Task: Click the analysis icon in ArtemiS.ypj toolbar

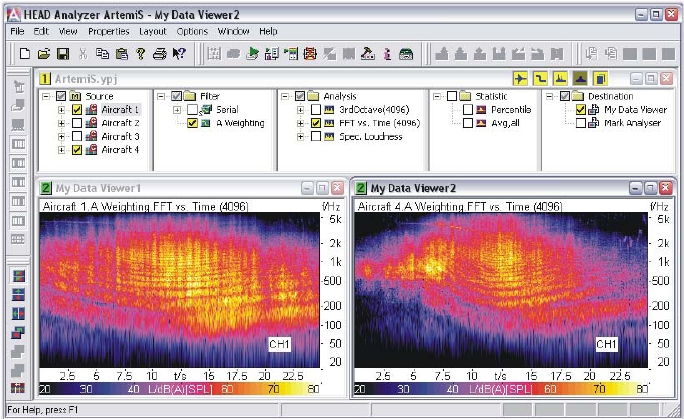Action: 560,78
